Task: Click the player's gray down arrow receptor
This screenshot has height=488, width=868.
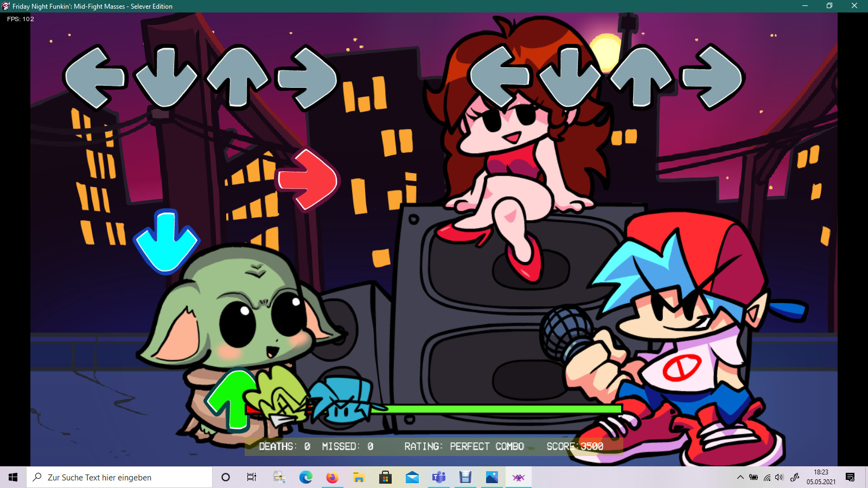Action: coord(570,77)
